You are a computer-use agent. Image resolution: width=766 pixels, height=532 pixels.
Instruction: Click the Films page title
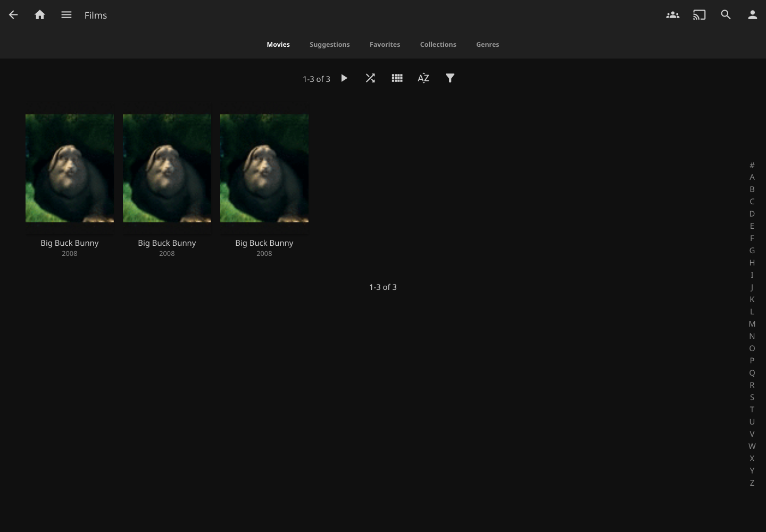point(96,15)
